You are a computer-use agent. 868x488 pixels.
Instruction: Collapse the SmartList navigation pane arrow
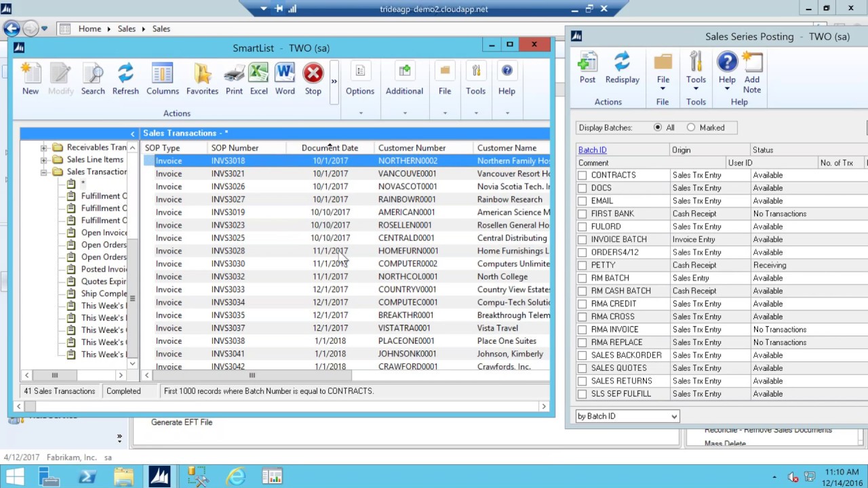[x=132, y=134]
